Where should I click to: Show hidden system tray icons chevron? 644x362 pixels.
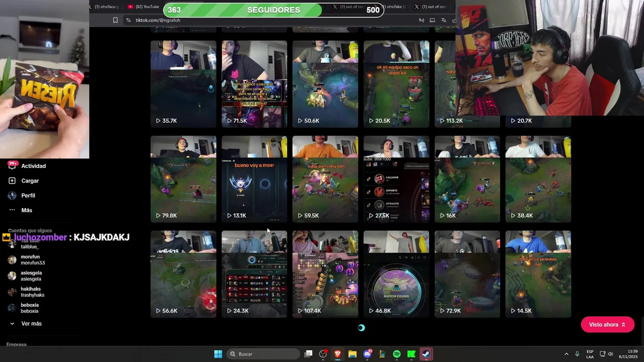coord(566,354)
